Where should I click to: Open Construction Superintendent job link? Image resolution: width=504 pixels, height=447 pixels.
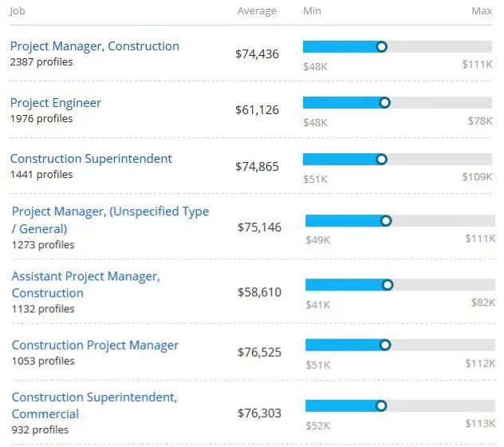coord(91,159)
